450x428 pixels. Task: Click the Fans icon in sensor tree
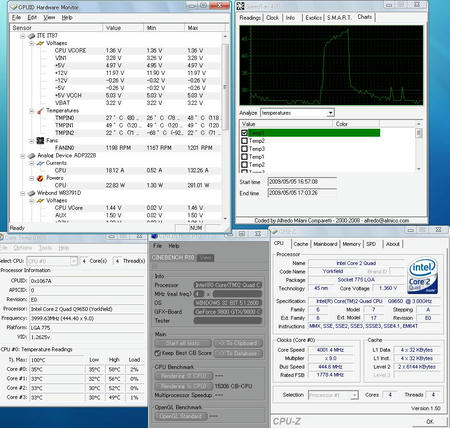40,141
